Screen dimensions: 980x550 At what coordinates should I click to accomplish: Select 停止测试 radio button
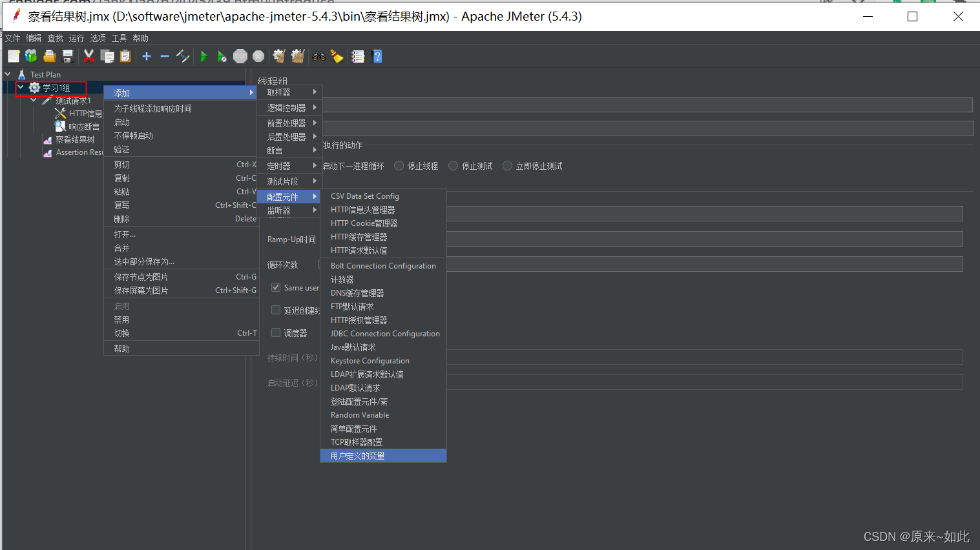click(454, 166)
